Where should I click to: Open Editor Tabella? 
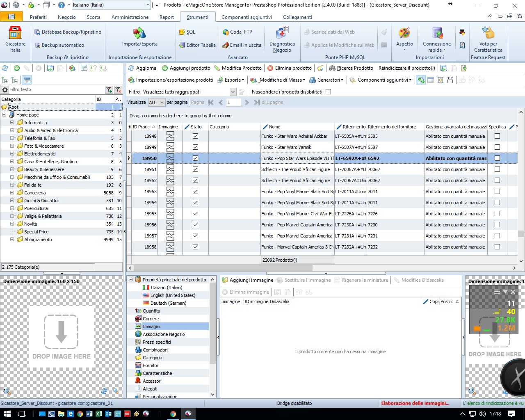pyautogui.click(x=197, y=45)
